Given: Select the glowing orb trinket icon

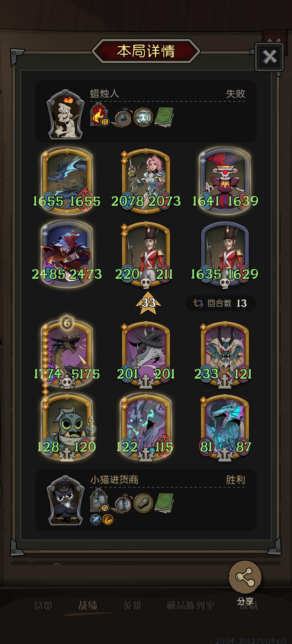Looking at the screenshot, I should point(143,117).
